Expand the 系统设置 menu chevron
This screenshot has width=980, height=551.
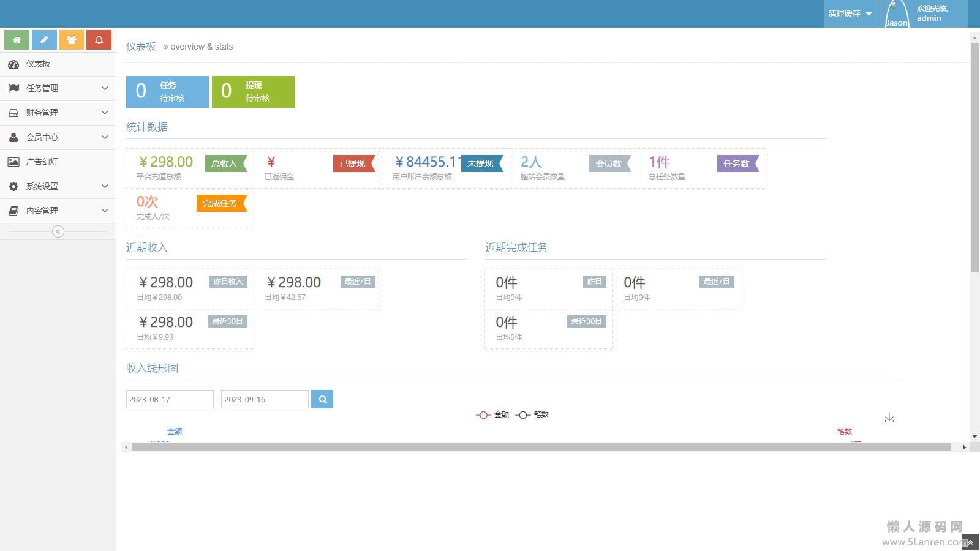(x=105, y=186)
